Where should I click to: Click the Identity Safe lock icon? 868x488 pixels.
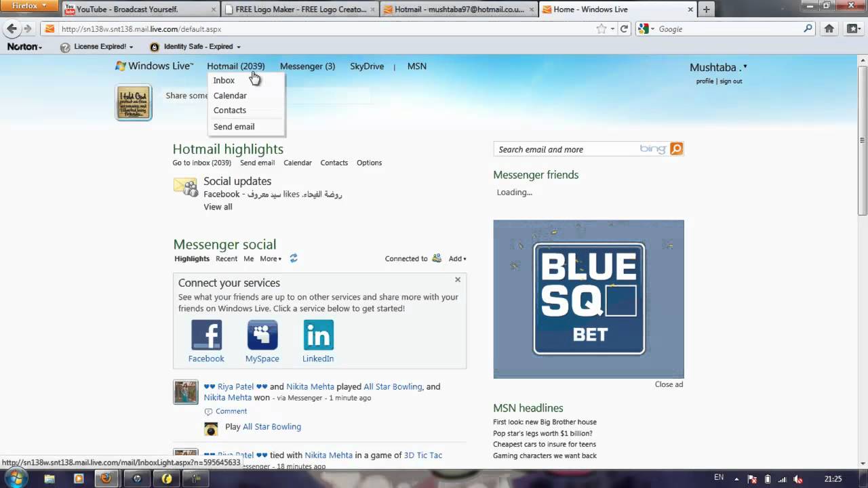pos(155,47)
